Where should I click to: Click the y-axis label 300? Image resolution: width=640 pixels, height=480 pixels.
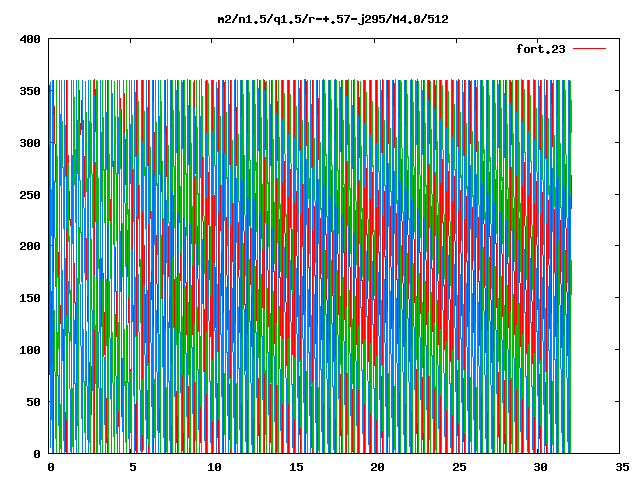click(30, 143)
